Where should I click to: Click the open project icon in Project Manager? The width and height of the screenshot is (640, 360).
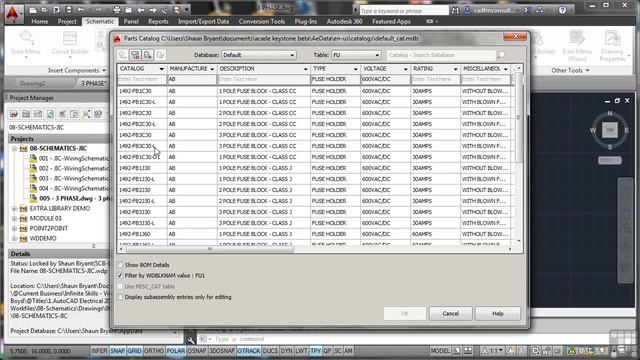(x=14, y=114)
